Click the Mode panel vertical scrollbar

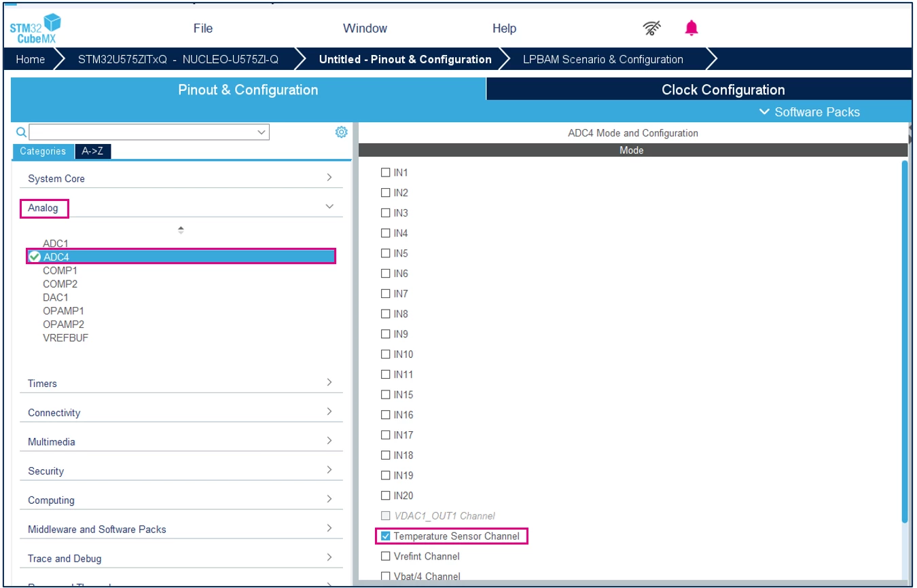click(904, 342)
